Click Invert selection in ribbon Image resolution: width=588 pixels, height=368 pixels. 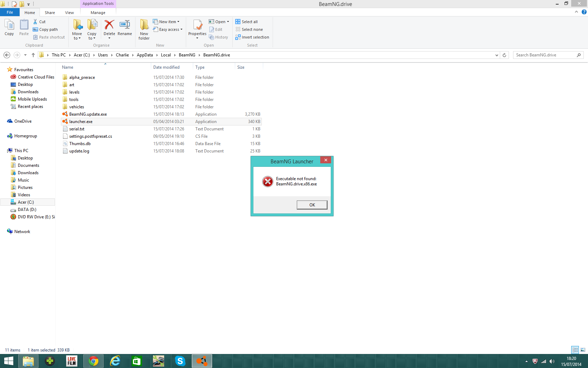(x=252, y=37)
